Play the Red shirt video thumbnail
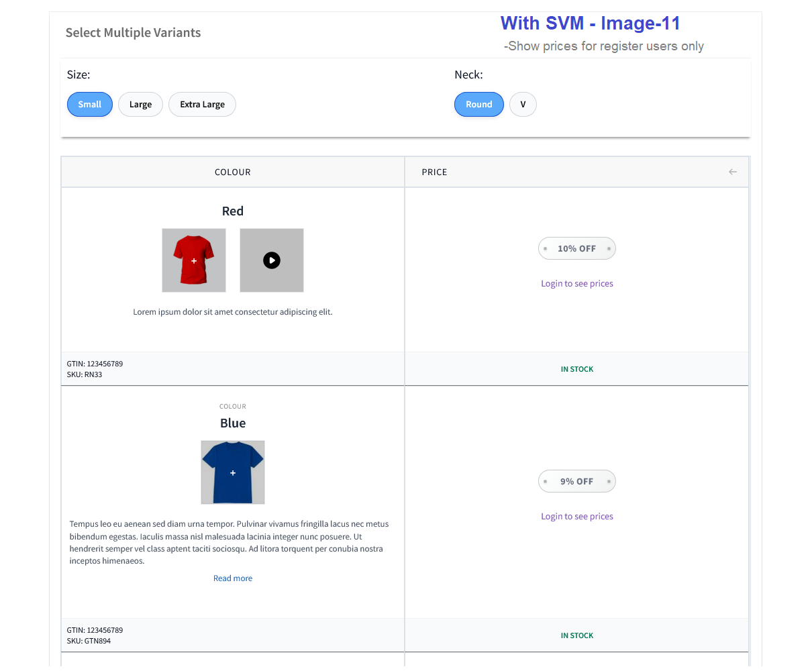The height and width of the screenshot is (671, 812). coord(272,260)
